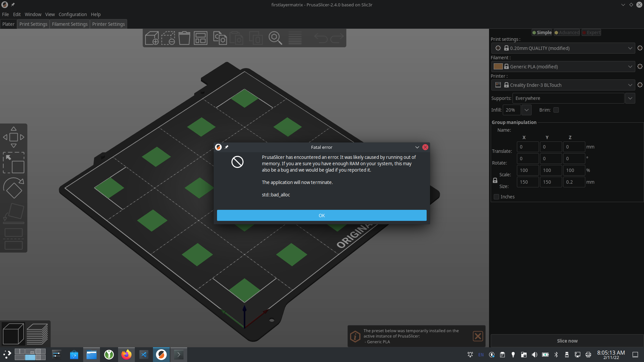644x362 pixels.
Task: Switch to the Plater tab
Action: pyautogui.click(x=8, y=24)
